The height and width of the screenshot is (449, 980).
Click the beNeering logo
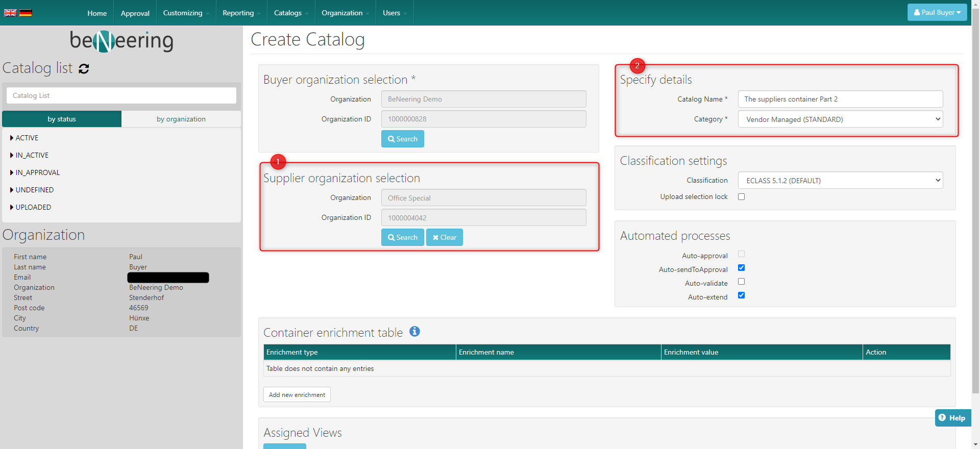[x=121, y=41]
